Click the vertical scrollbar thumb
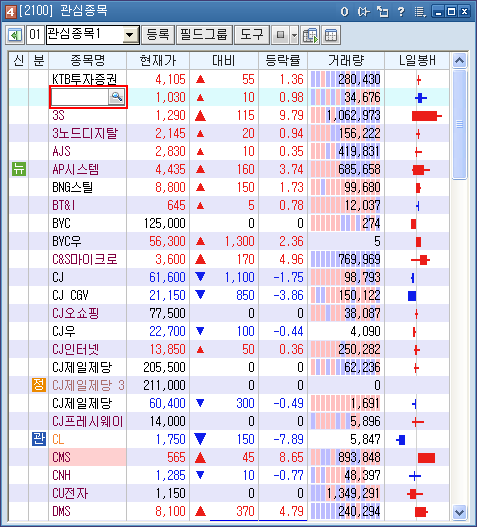The height and width of the screenshot is (527, 477). [x=459, y=124]
